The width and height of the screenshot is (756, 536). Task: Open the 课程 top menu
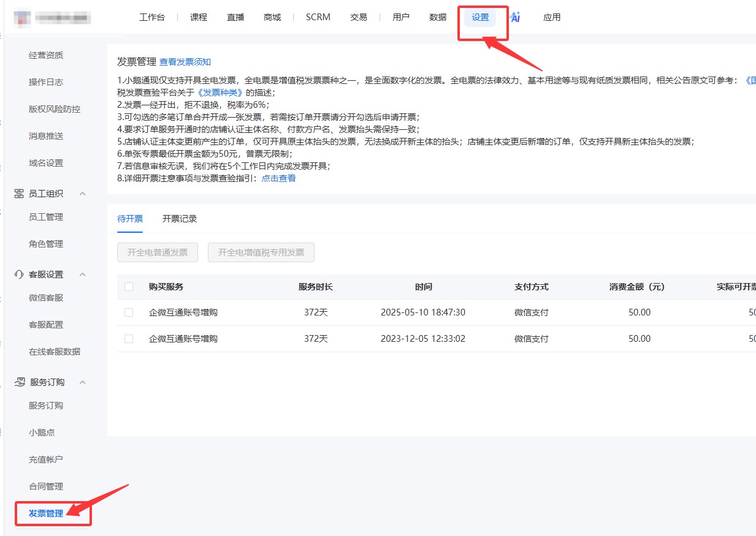coord(199,17)
